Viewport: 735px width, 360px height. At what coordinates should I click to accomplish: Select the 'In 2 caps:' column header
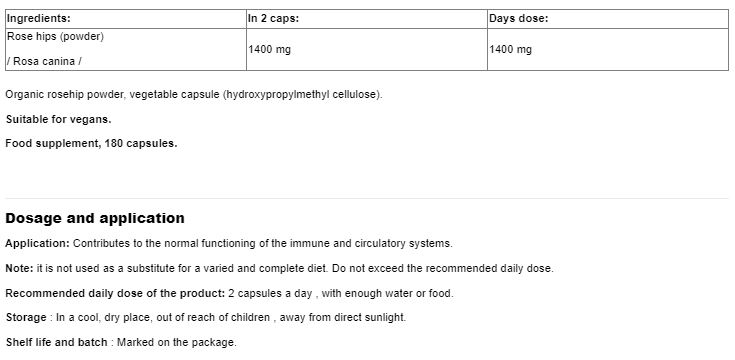click(367, 19)
